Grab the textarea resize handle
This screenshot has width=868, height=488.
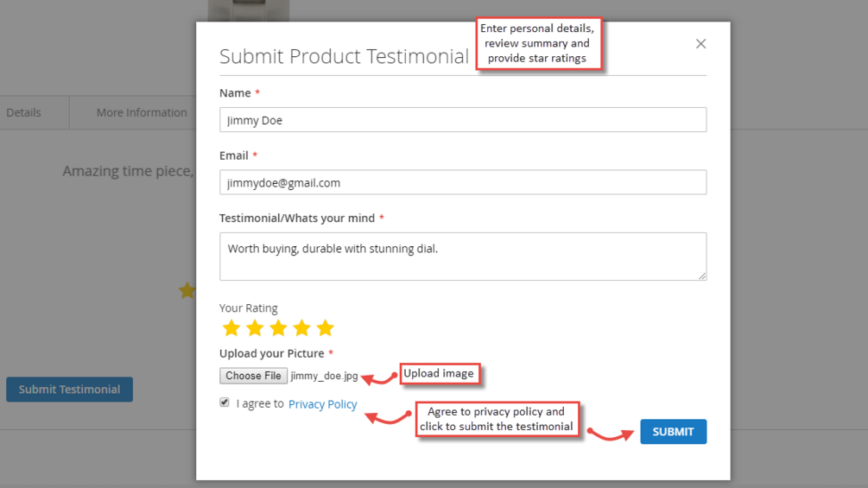702,276
